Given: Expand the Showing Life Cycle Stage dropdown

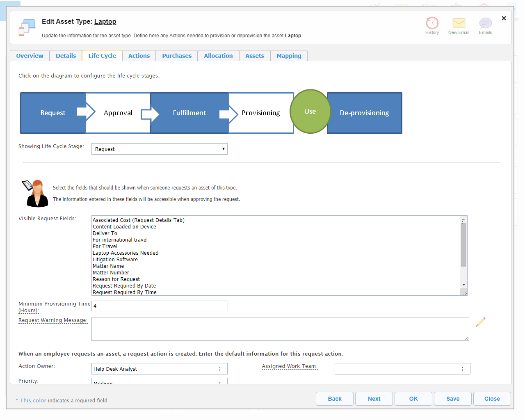Looking at the screenshot, I should click(160, 149).
